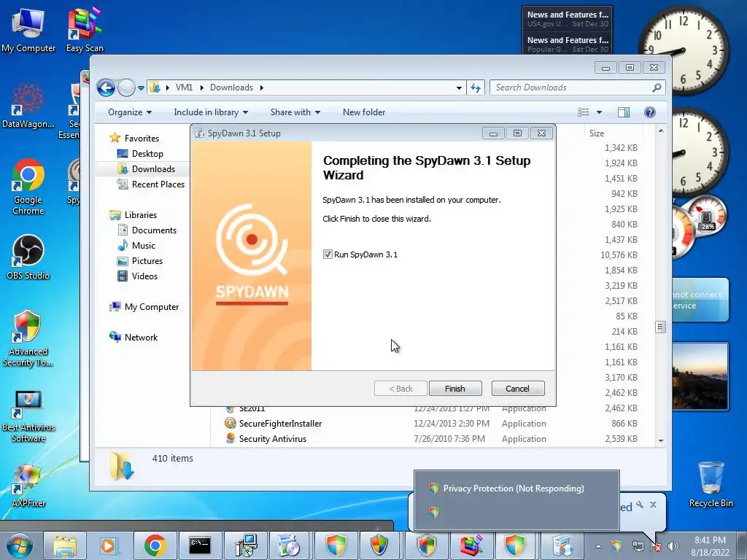Change your view icon in Explorer
This screenshot has height=560, width=747.
(x=583, y=112)
